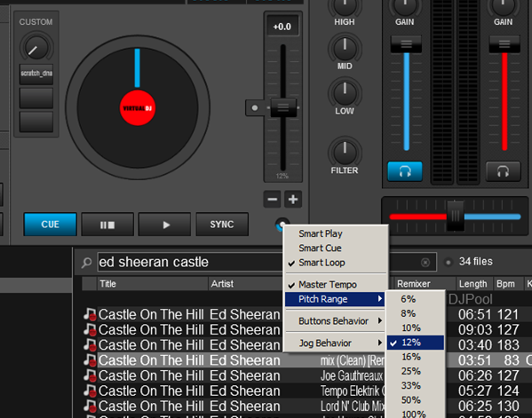Sort by the Length column header
Image resolution: width=532 pixels, height=418 pixels.
pyautogui.click(x=473, y=284)
